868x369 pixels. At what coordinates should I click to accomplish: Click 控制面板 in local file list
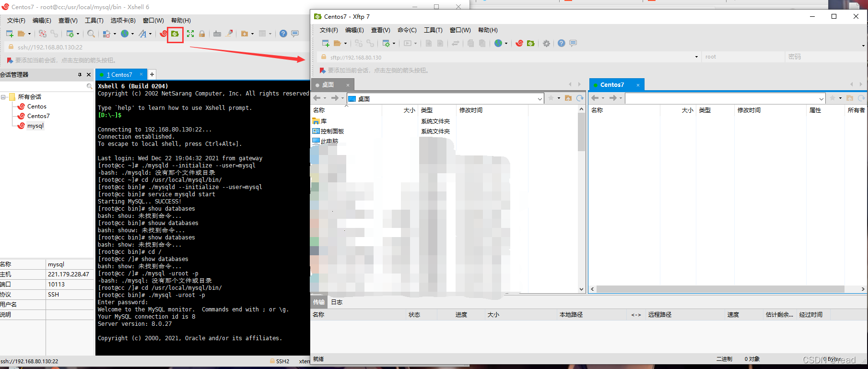click(332, 131)
